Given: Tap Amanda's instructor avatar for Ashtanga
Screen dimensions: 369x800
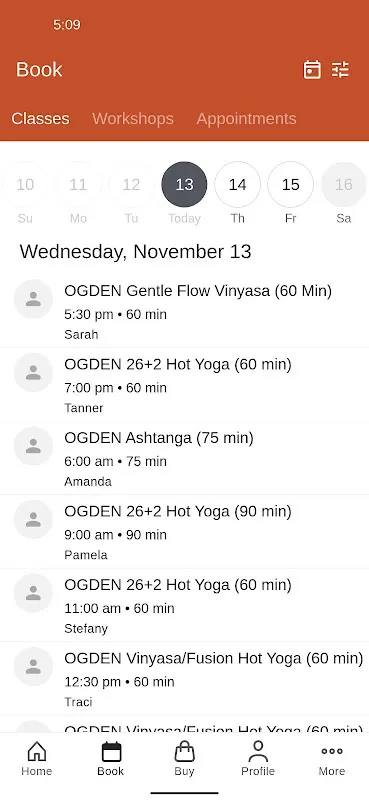Looking at the screenshot, I should tap(33, 446).
